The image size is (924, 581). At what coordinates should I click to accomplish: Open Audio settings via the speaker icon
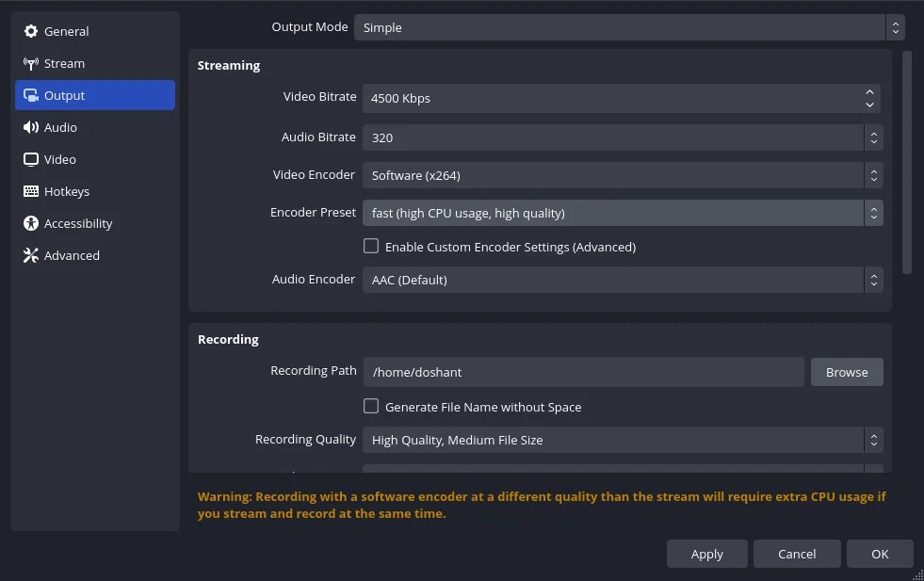point(31,127)
